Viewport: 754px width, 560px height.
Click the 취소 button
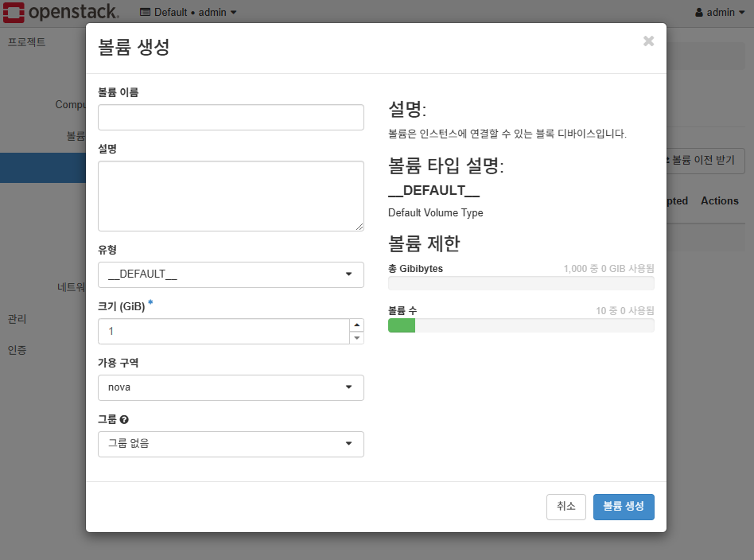pyautogui.click(x=566, y=507)
